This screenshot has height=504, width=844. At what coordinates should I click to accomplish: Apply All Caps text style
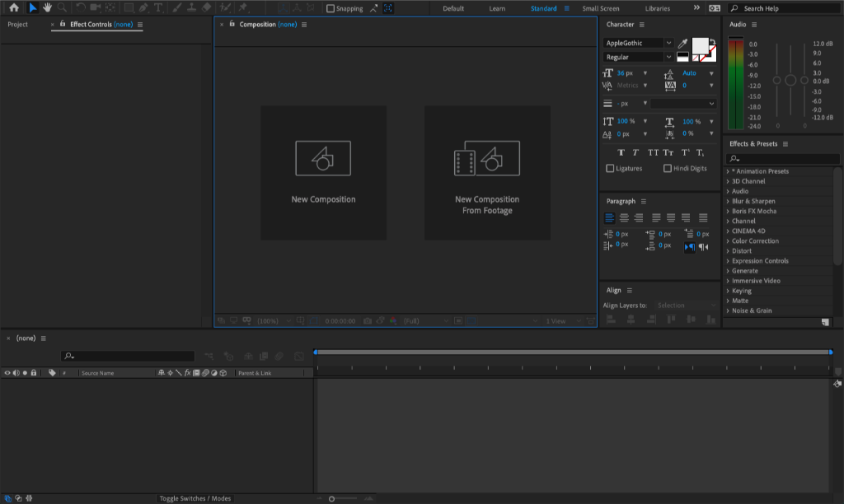(x=653, y=152)
